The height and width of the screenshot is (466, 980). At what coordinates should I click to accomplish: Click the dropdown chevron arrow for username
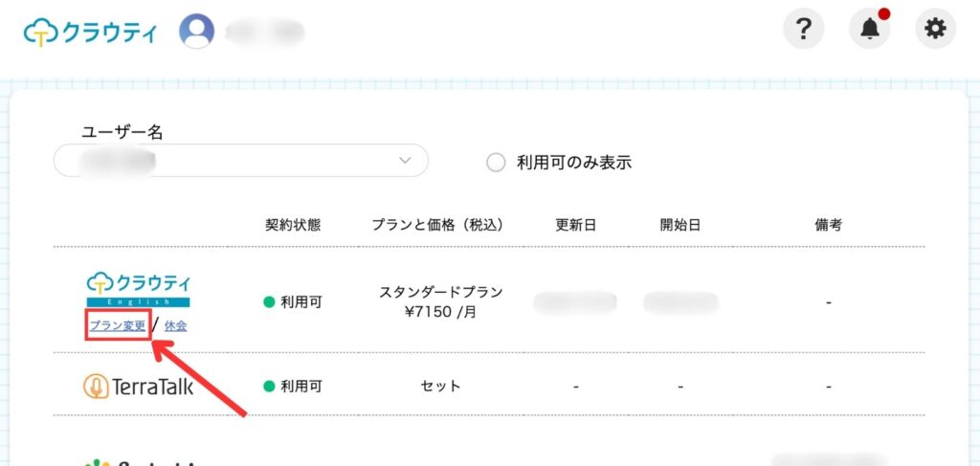[x=405, y=161]
